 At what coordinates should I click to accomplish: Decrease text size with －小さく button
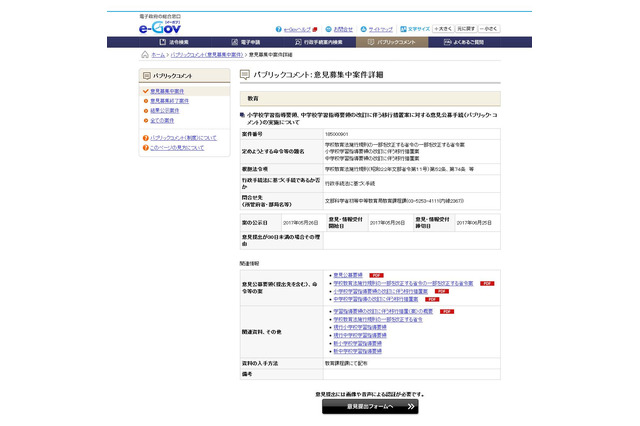click(x=489, y=29)
